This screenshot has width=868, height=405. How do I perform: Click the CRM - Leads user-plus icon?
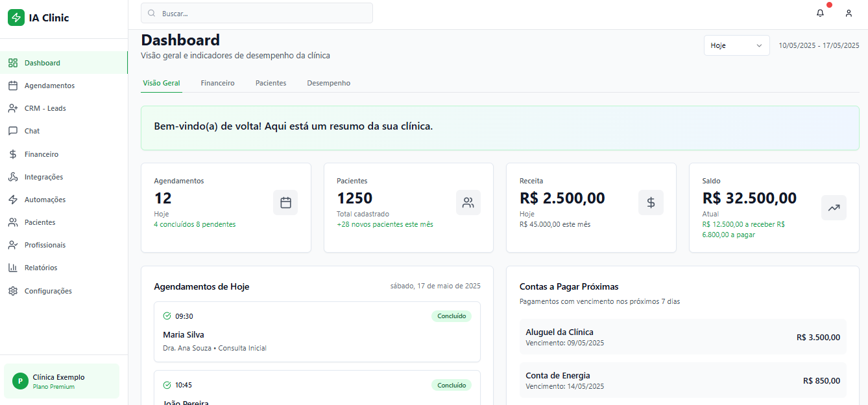tap(13, 108)
